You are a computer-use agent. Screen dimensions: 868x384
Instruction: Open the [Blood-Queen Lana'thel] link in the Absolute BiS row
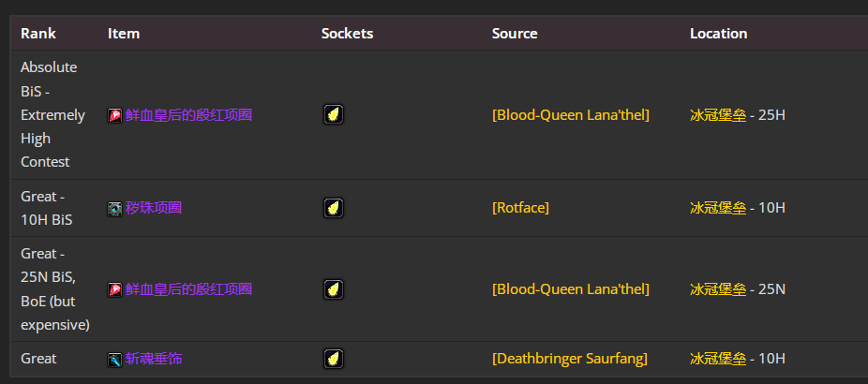click(570, 115)
